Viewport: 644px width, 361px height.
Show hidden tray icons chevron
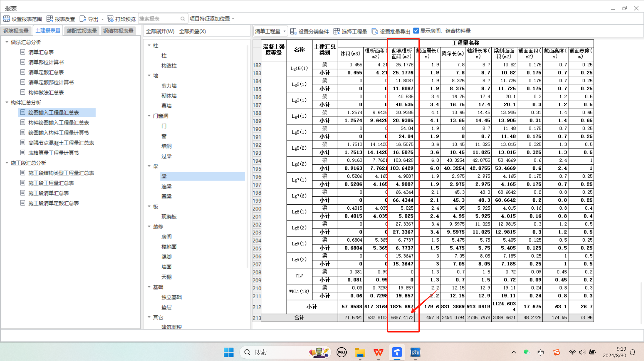513,352
